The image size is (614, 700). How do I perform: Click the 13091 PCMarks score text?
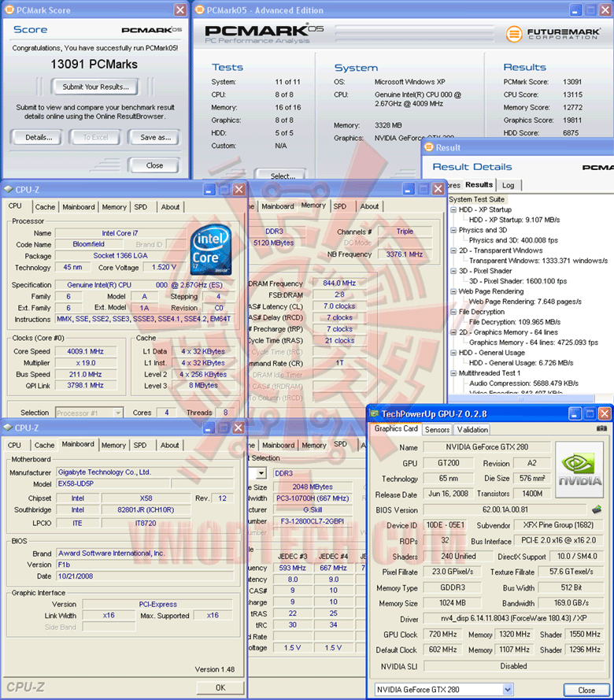94,65
